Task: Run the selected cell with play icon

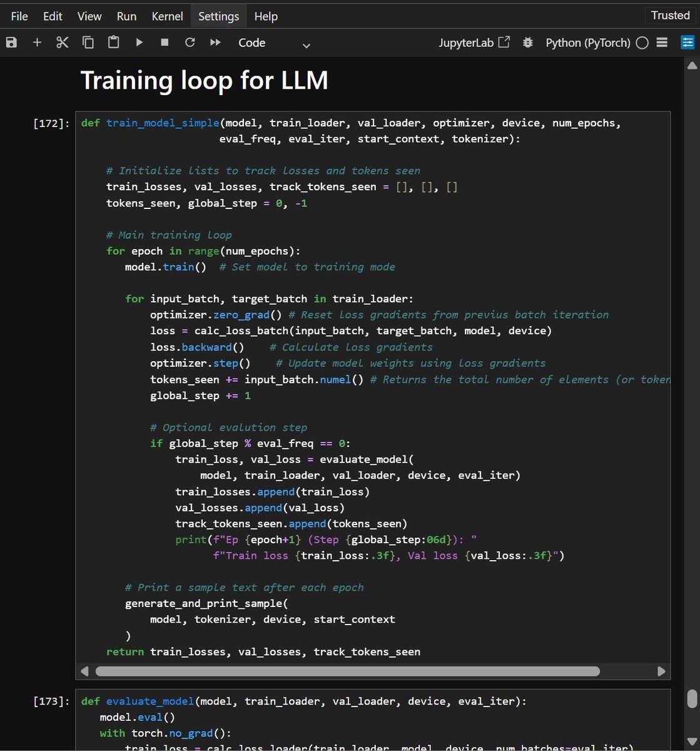Action: coord(139,43)
